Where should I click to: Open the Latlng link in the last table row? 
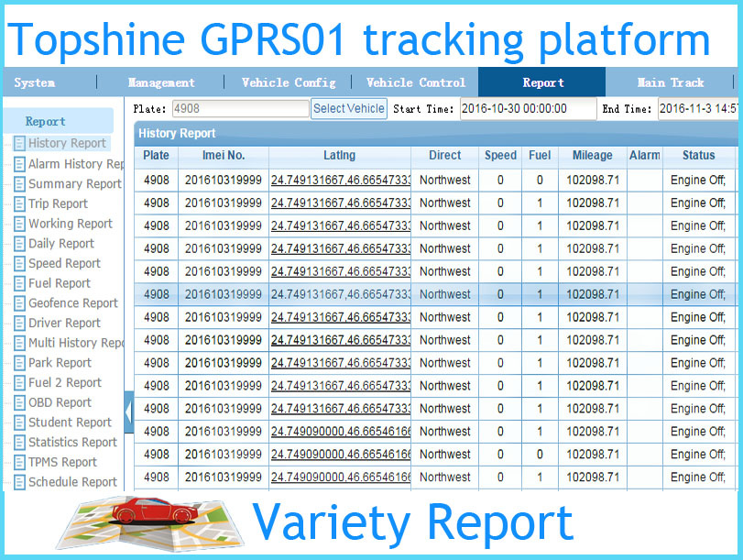341,478
